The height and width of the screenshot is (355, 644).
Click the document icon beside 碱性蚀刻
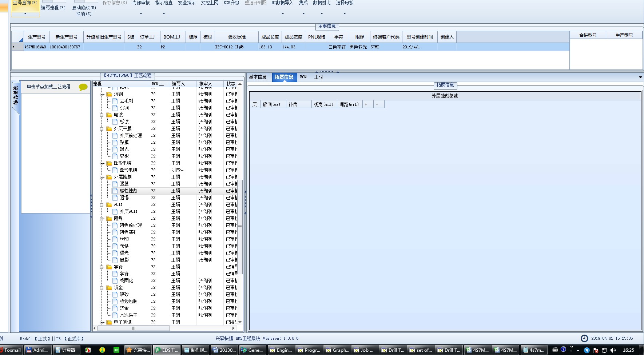[x=115, y=191]
